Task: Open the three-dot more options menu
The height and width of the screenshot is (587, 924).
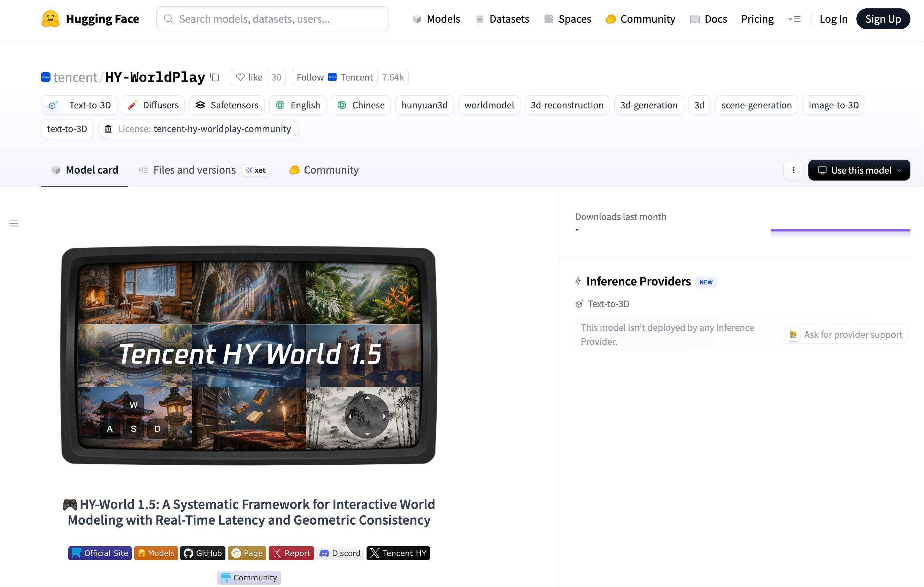Action: click(x=793, y=170)
